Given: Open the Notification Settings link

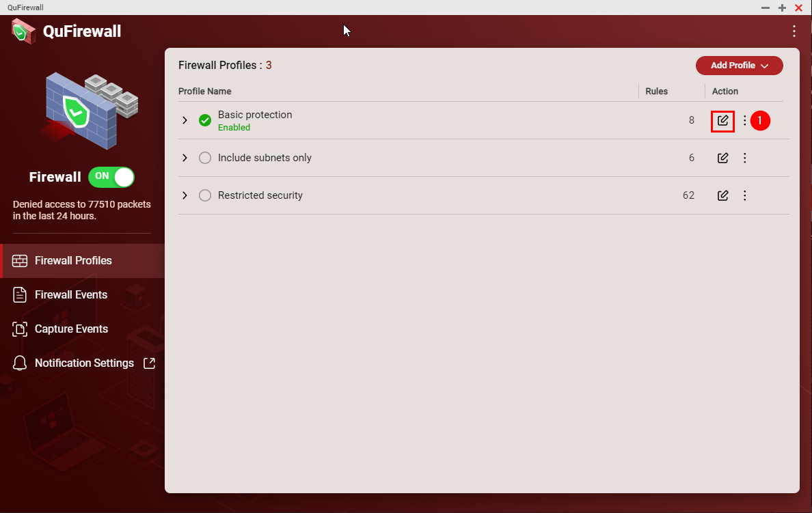Looking at the screenshot, I should pyautogui.click(x=84, y=363).
